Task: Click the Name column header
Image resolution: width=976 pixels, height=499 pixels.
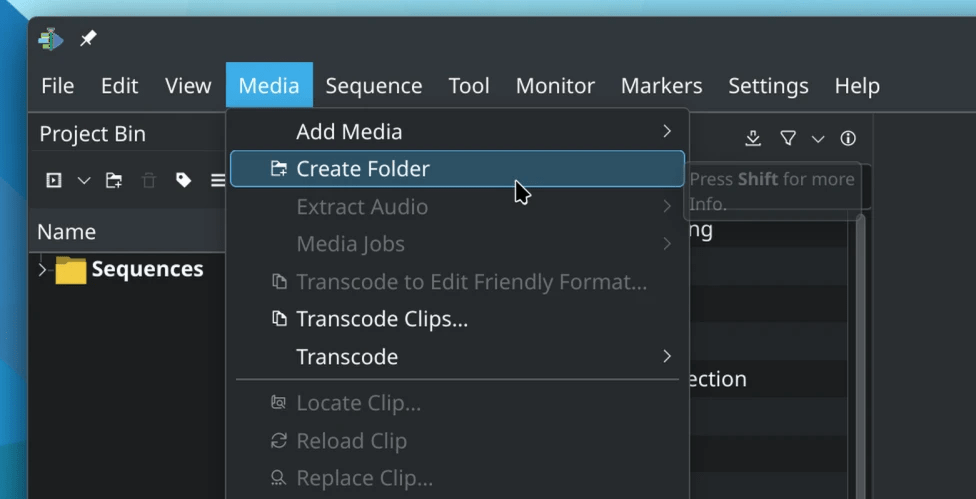Action: tap(66, 232)
